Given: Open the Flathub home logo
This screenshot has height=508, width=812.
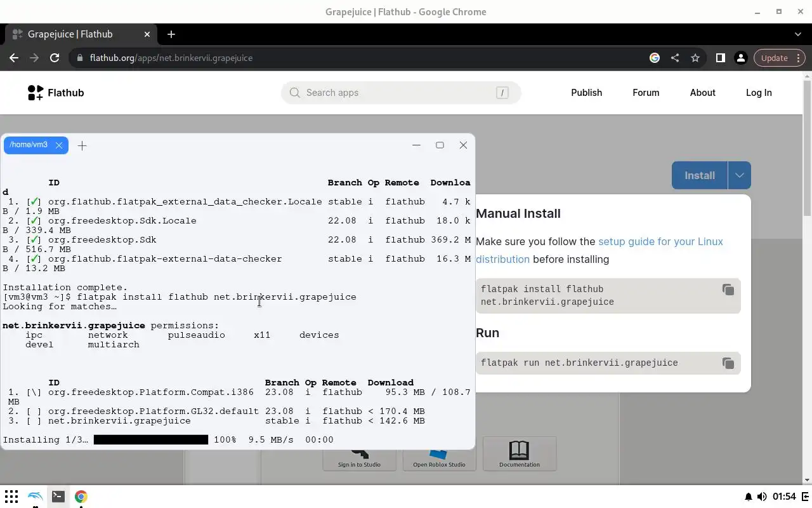Looking at the screenshot, I should click(x=56, y=93).
